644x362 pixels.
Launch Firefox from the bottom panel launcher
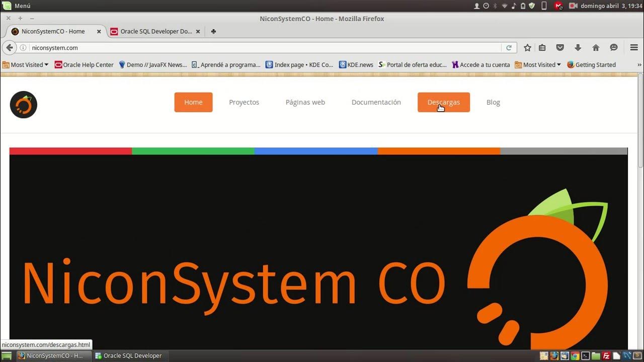click(x=554, y=356)
